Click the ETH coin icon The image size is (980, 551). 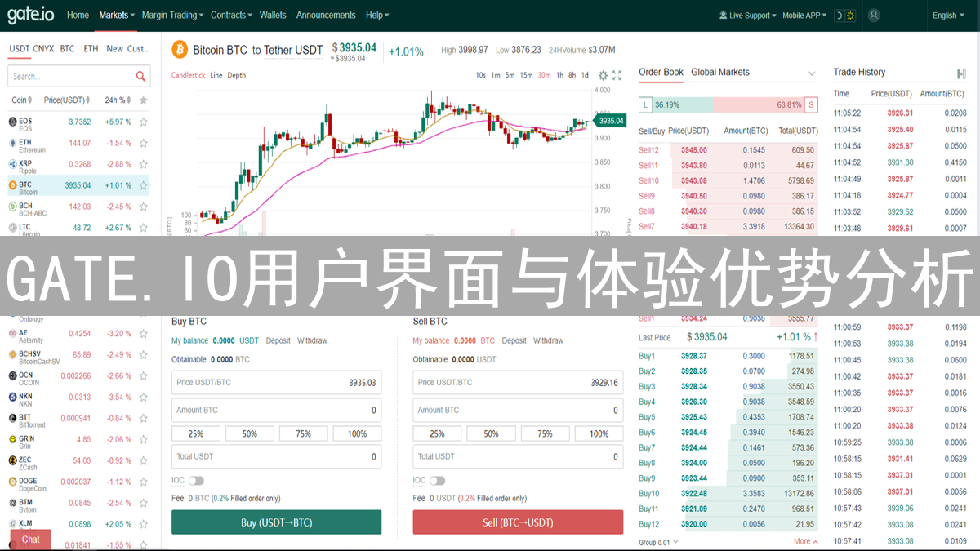pyautogui.click(x=12, y=143)
